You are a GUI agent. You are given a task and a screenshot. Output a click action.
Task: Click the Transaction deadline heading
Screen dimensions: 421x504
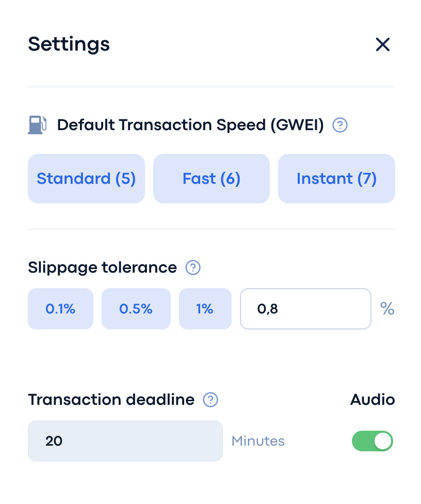(111, 400)
